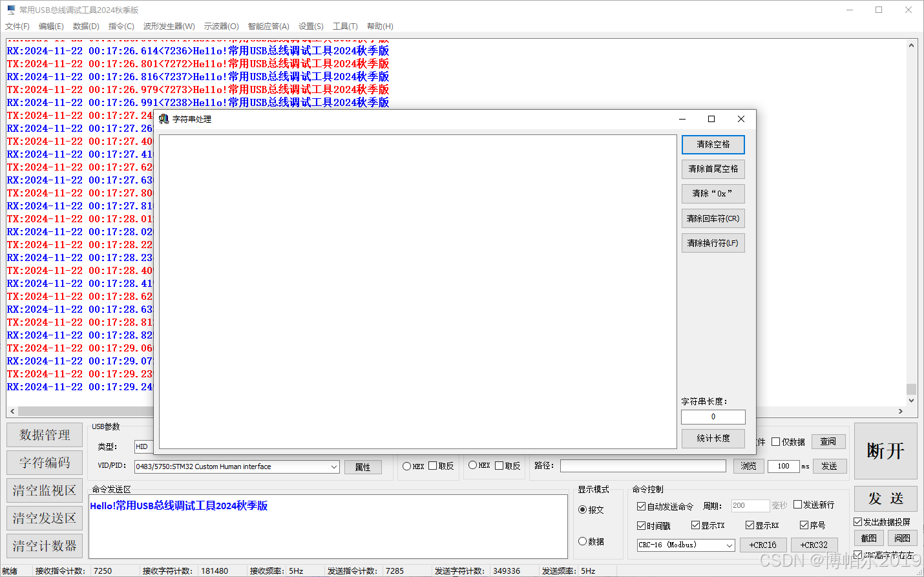The width and height of the screenshot is (924, 577).
Task: Minimize the 字符串处理 dialog
Action: [x=682, y=119]
